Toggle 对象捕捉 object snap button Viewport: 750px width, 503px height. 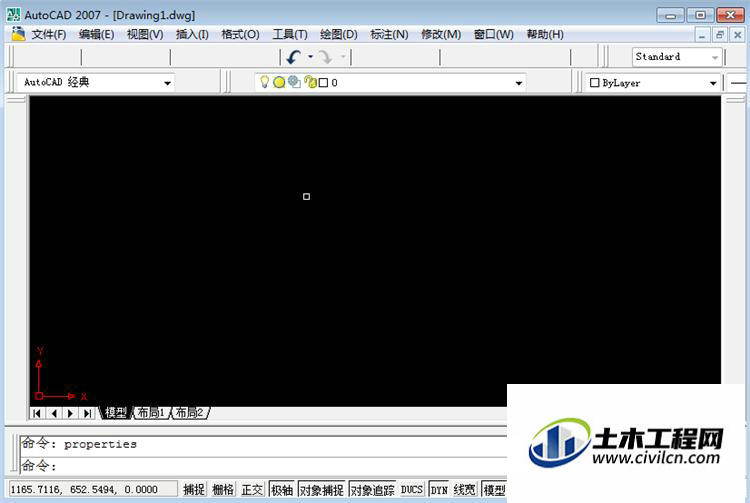pyautogui.click(x=321, y=490)
